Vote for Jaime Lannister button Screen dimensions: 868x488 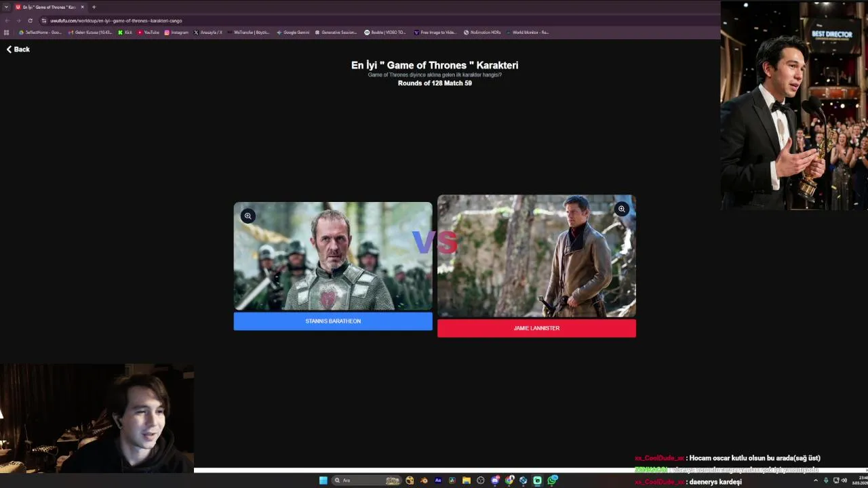coord(536,328)
